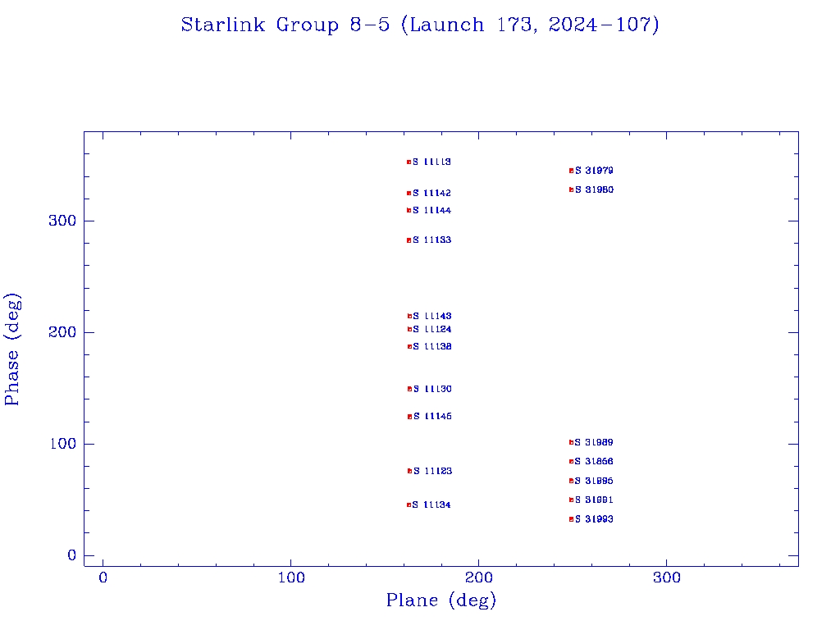Click the Phase axis tick label 200
The image size is (840, 630).
62,333
